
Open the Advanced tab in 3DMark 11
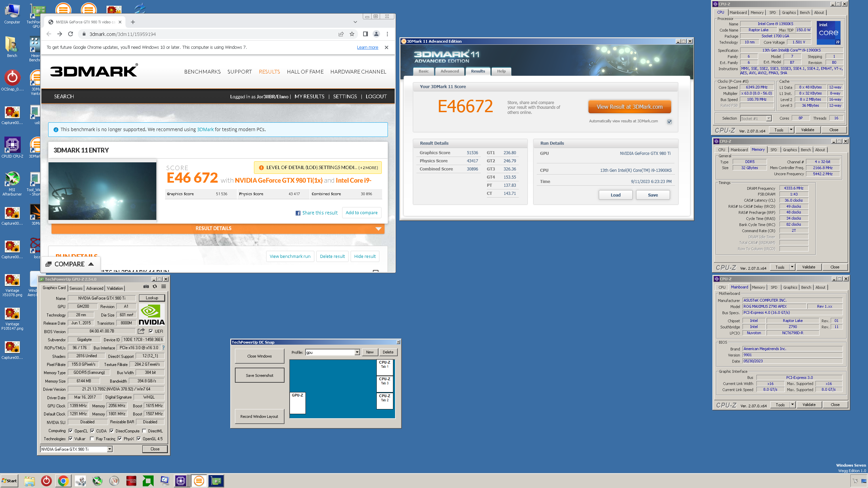tap(450, 71)
